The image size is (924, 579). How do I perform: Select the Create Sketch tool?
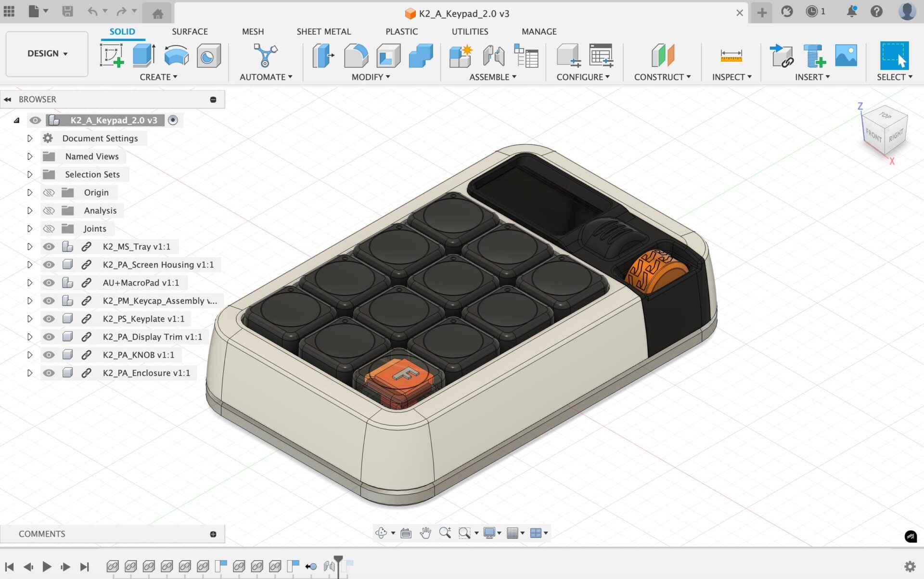pos(112,55)
